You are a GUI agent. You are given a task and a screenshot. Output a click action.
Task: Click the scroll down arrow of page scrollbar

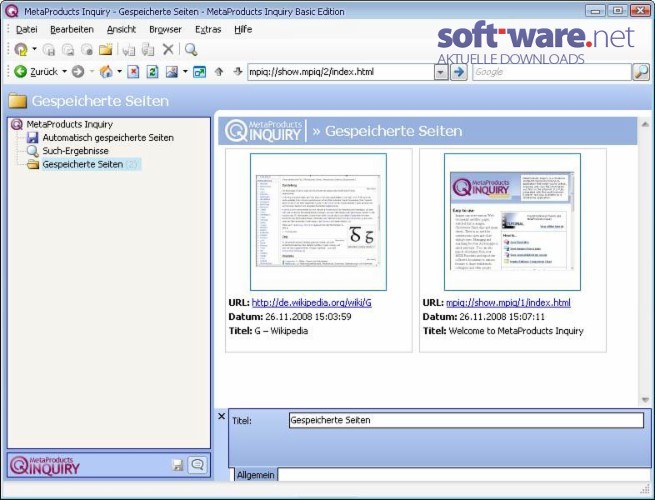point(645,400)
